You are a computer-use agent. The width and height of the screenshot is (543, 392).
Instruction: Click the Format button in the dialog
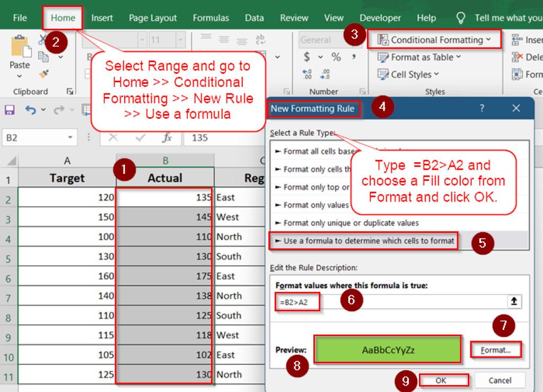pos(495,350)
